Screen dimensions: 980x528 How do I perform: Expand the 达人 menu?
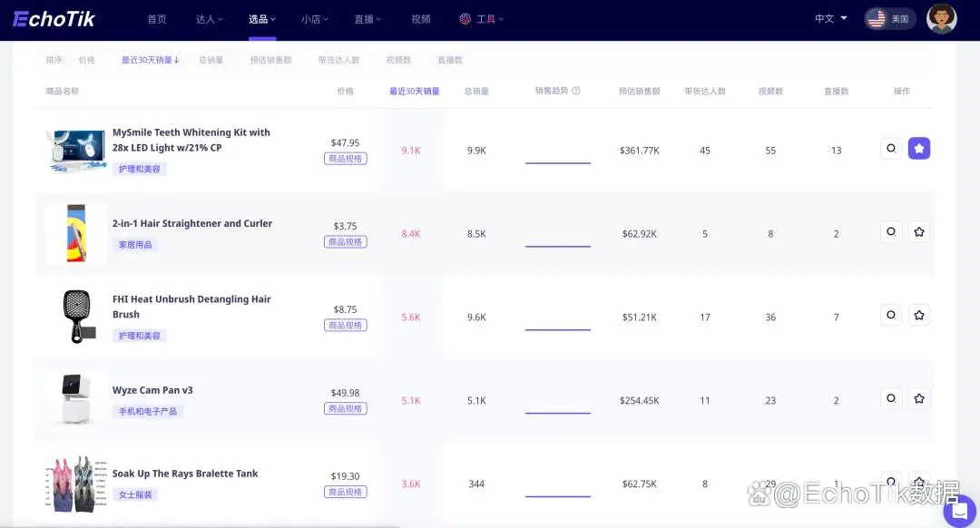[x=209, y=19]
